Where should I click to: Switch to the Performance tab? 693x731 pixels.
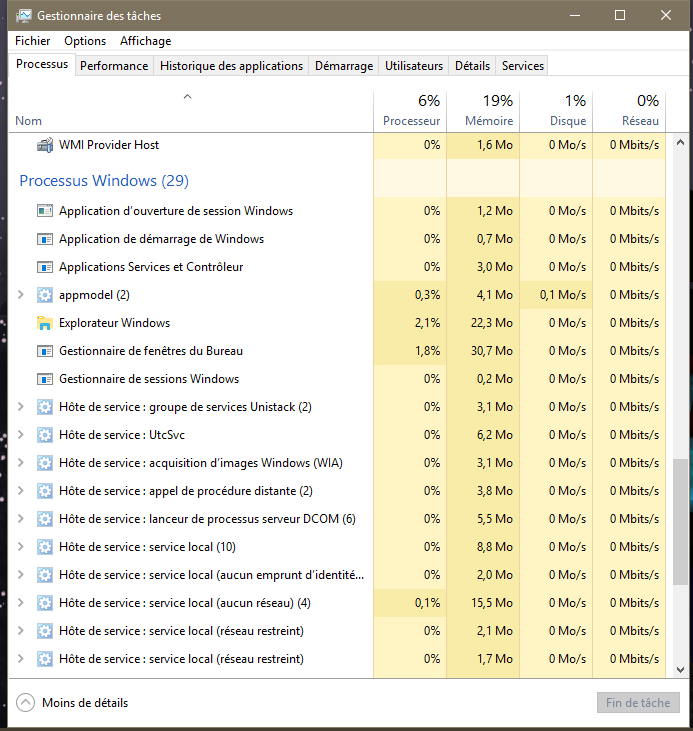click(114, 66)
